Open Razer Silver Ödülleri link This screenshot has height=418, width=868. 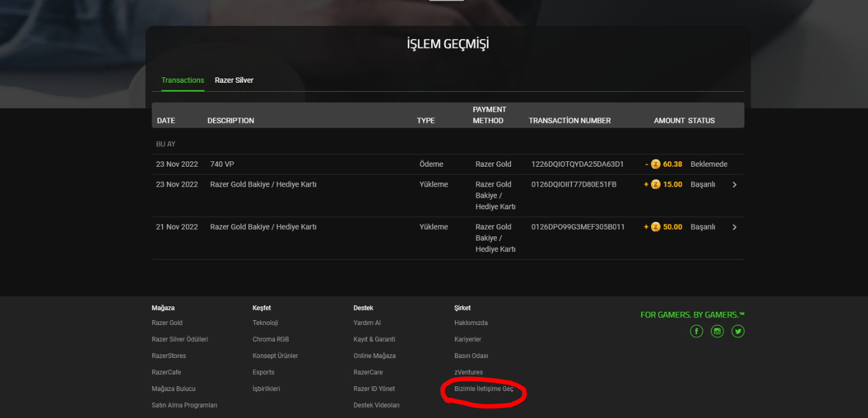pyautogui.click(x=180, y=339)
